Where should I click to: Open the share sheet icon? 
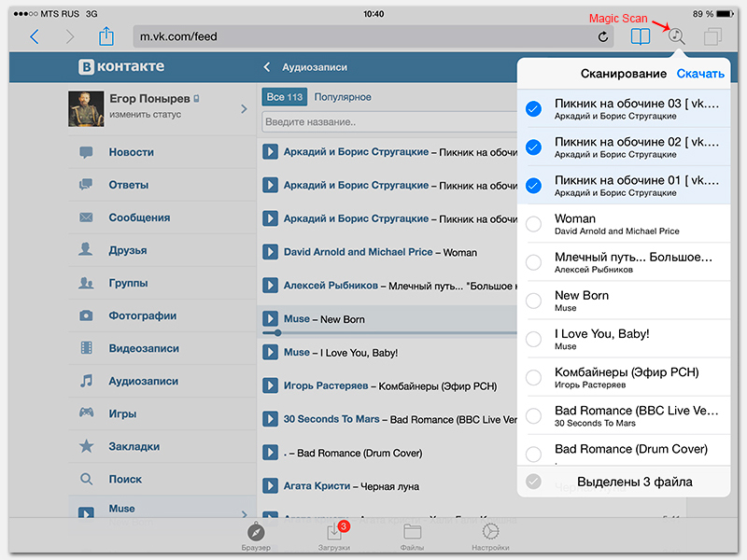click(106, 37)
